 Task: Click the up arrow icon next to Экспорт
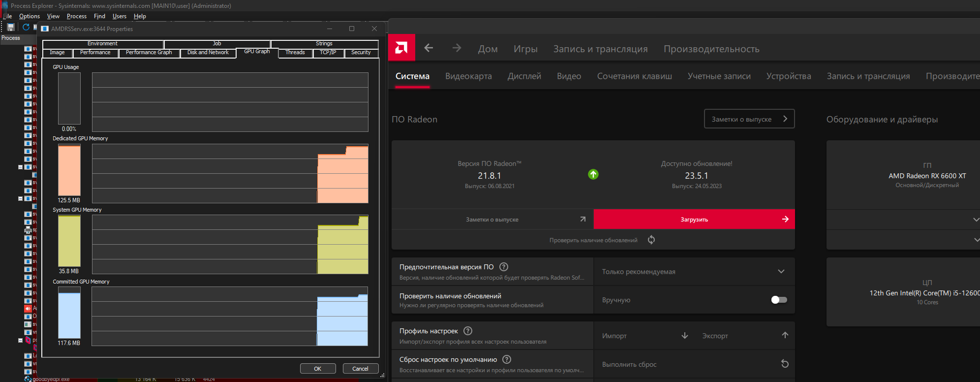(x=785, y=335)
